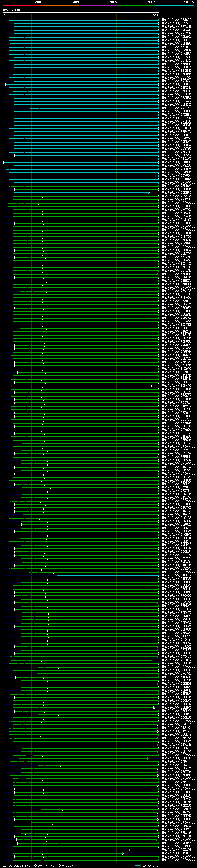Select the UniRef100_Q23312 entry
The width and height of the screenshot is (197, 868).
coord(177,609)
